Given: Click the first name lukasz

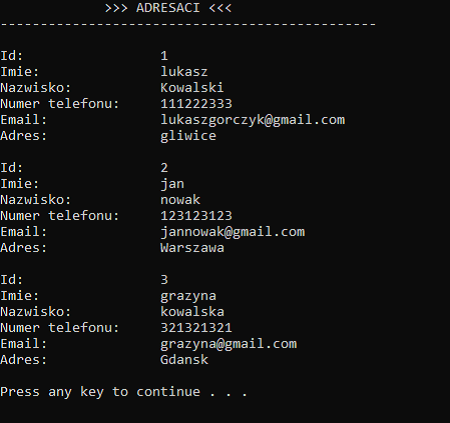Looking at the screenshot, I should [184, 72].
